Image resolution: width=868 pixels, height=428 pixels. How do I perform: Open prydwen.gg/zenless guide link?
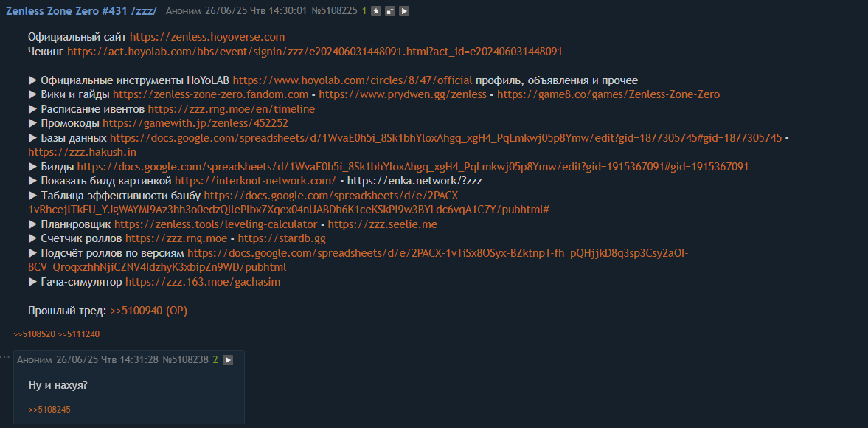402,94
